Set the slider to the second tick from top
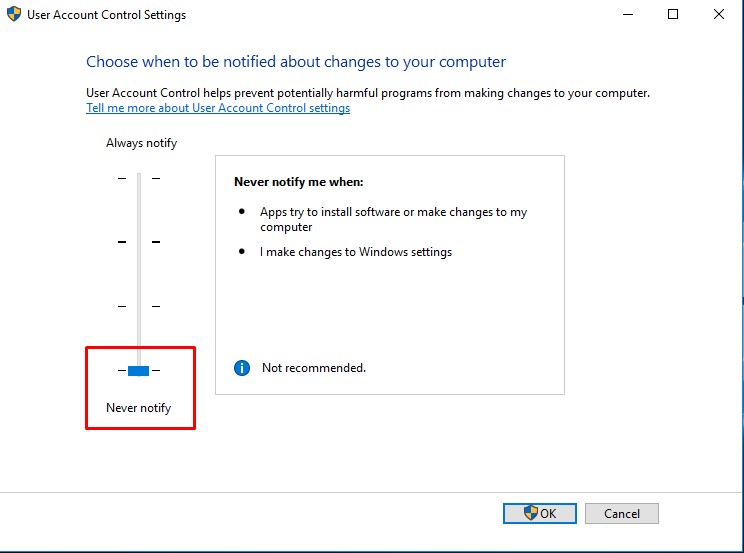744x553 pixels. coord(139,242)
